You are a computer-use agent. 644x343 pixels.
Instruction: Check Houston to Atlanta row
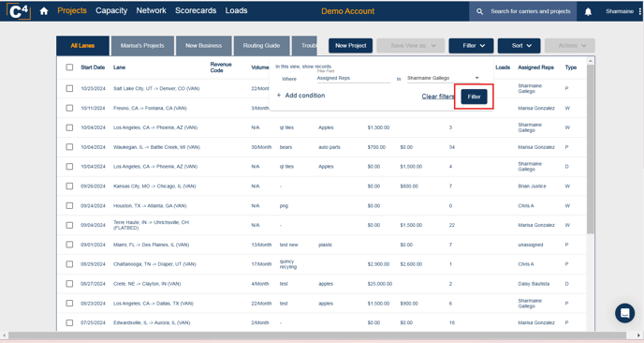69,205
